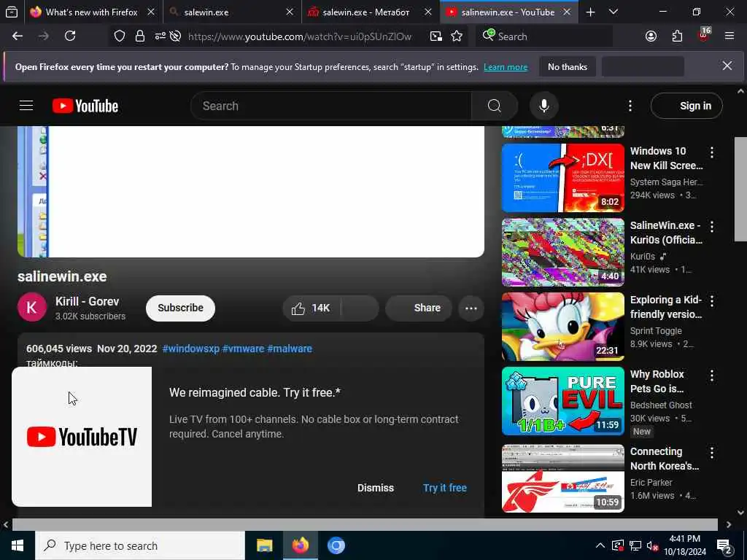The image size is (747, 560).
Task: Open Firefox account profile icon
Action: pyautogui.click(x=651, y=36)
